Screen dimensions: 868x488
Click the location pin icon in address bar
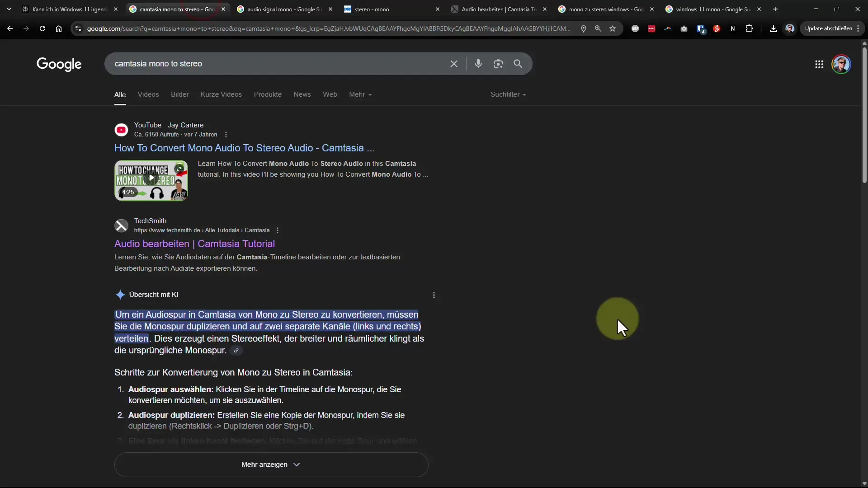point(584,28)
